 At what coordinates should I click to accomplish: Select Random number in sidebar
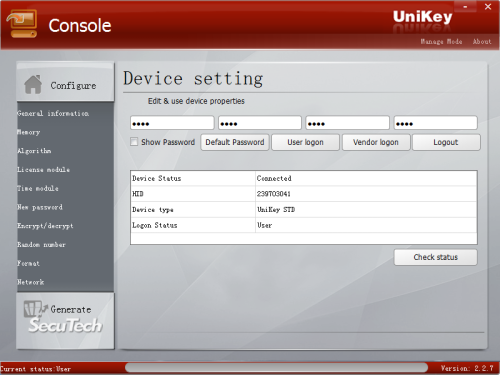(x=41, y=244)
